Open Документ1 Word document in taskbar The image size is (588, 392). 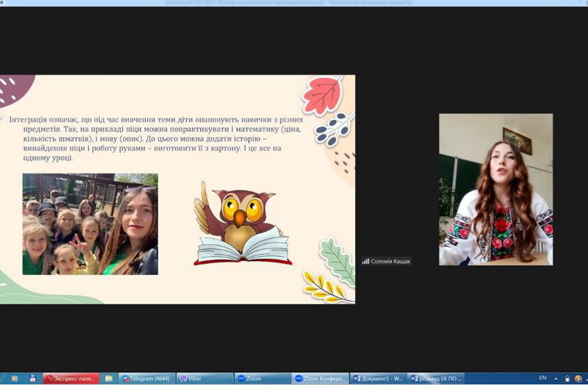click(378, 378)
